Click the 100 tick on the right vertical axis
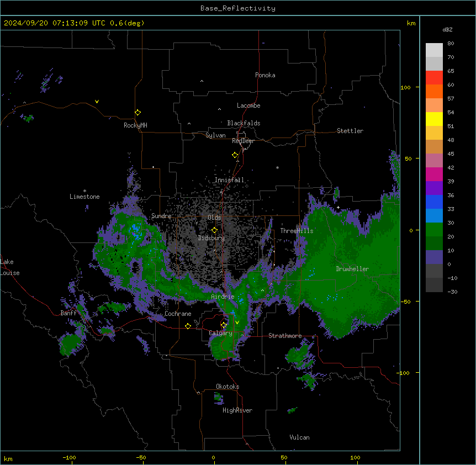 pos(405,87)
